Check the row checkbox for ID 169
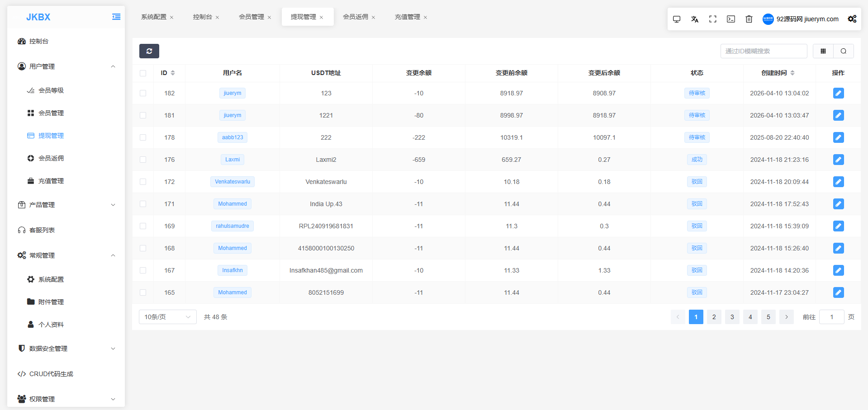The height and width of the screenshot is (410, 868). pos(143,226)
